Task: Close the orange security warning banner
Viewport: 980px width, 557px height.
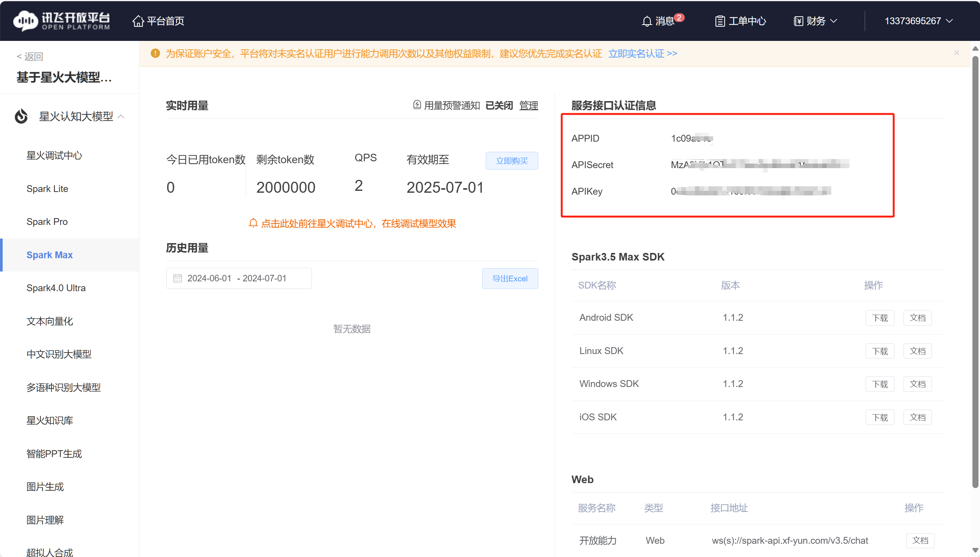Action: click(956, 53)
